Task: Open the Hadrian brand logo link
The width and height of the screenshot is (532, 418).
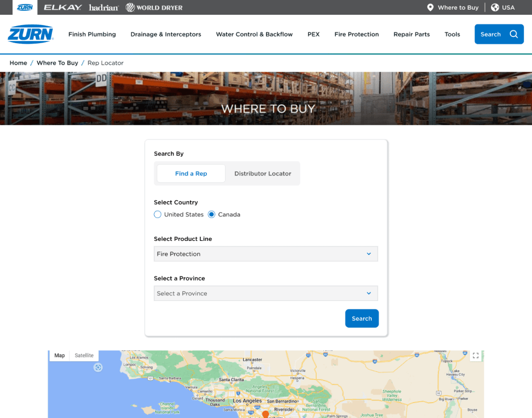Action: tap(104, 7)
